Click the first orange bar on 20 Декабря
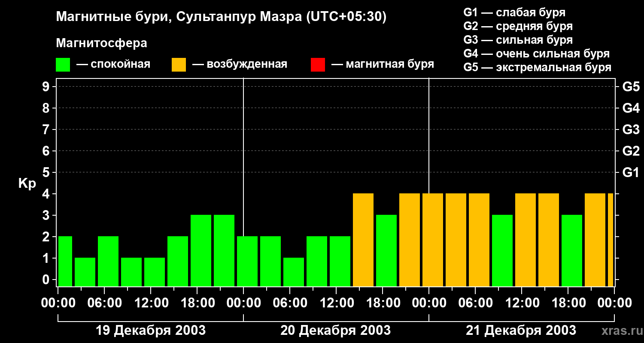This screenshot has width=644, height=343. (x=363, y=240)
